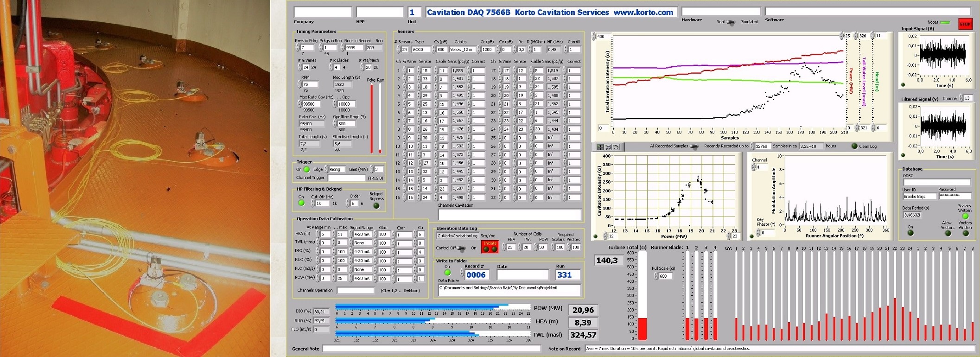Flip the Real/Simulated hardware switch
The width and height of the screenshot is (980, 357).
point(731,22)
